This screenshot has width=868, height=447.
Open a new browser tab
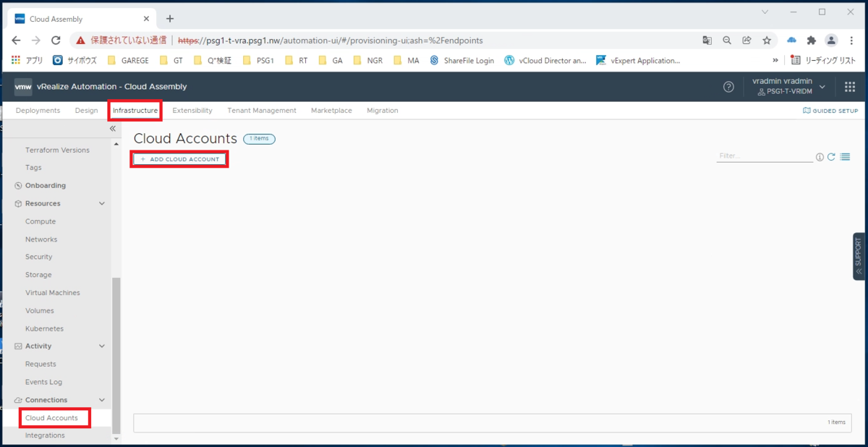[x=170, y=19]
